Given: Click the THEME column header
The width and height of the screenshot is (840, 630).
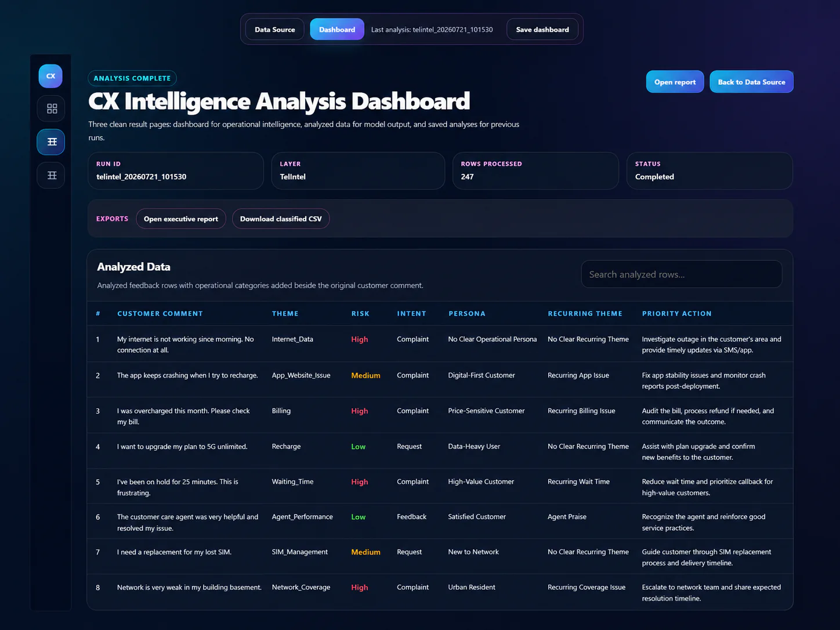Looking at the screenshot, I should click(285, 313).
